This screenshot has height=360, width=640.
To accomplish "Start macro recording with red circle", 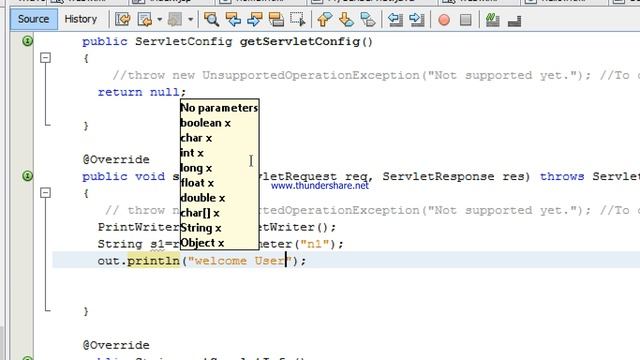I will pos(444,20).
